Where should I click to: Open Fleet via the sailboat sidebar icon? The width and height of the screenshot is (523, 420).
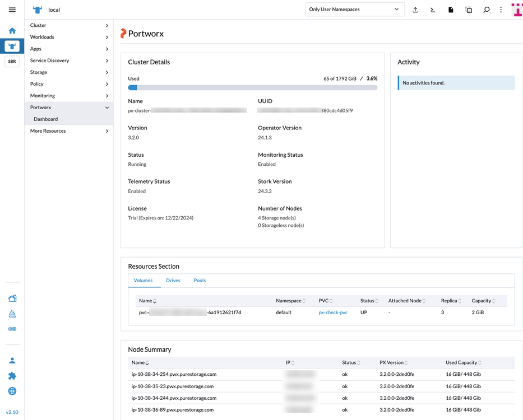[12, 313]
